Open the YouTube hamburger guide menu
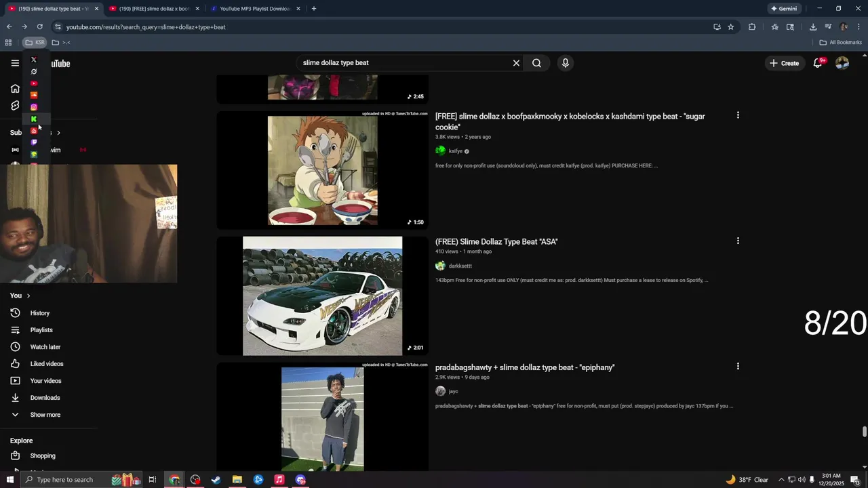The width and height of the screenshot is (868, 488). tap(15, 63)
